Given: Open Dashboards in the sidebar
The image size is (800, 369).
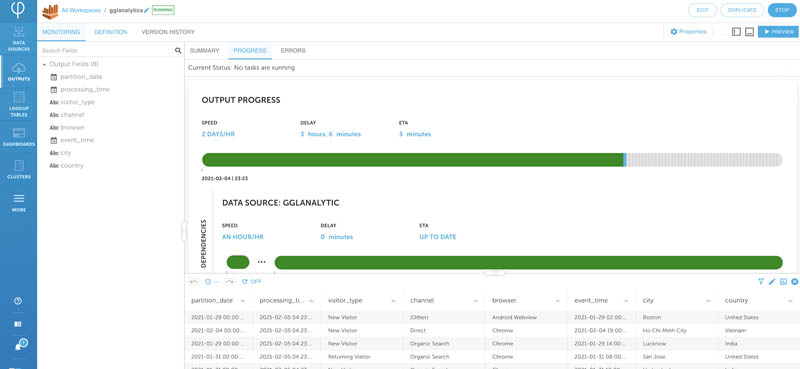Looking at the screenshot, I should click(18, 137).
